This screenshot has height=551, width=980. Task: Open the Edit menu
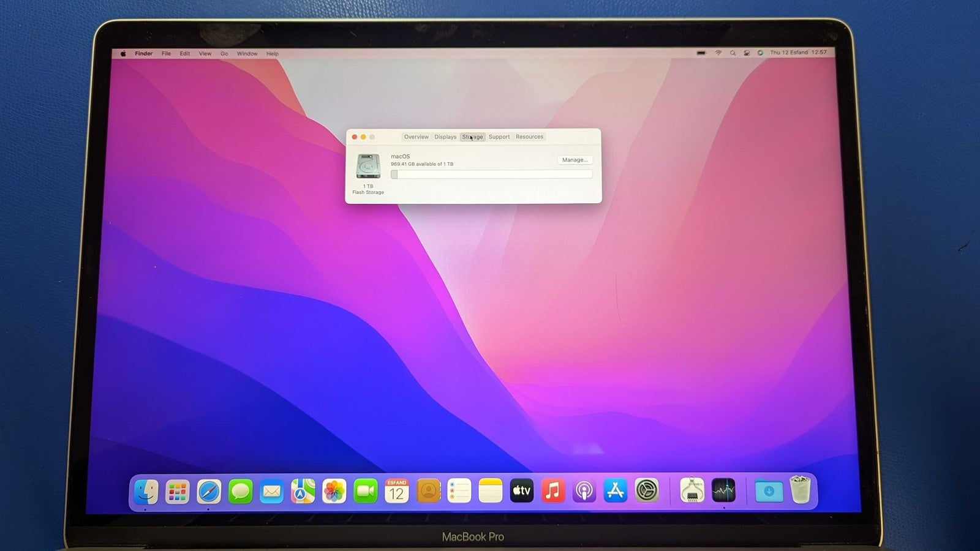185,54
